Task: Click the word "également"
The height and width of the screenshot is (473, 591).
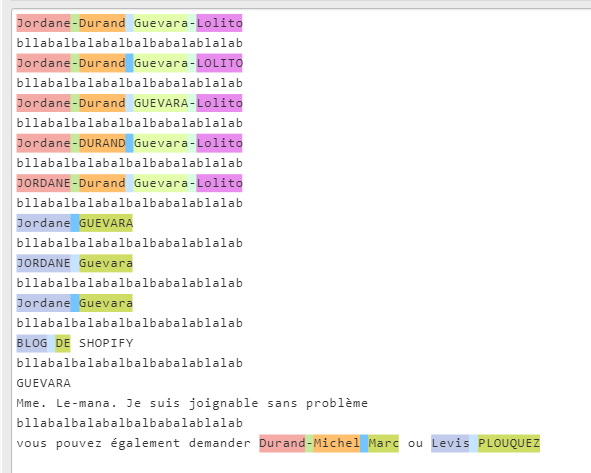Action: [145, 443]
